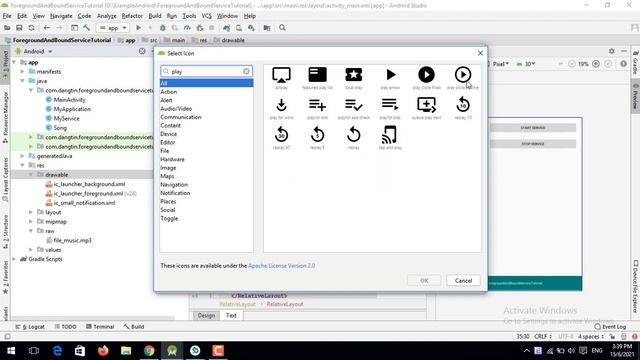
Task: Collapse the app module node
Action: tap(14, 62)
